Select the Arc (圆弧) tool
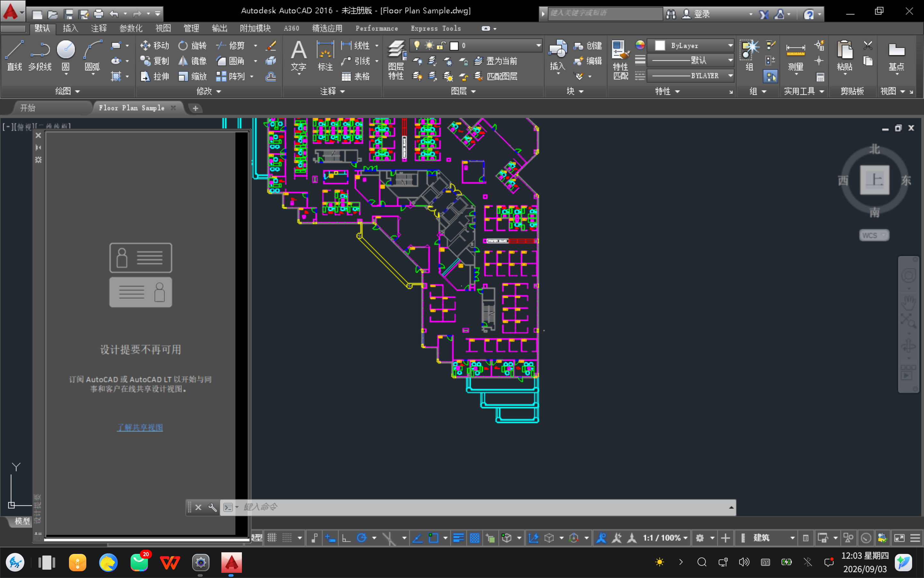Viewport: 924px width, 578px height. click(92, 56)
